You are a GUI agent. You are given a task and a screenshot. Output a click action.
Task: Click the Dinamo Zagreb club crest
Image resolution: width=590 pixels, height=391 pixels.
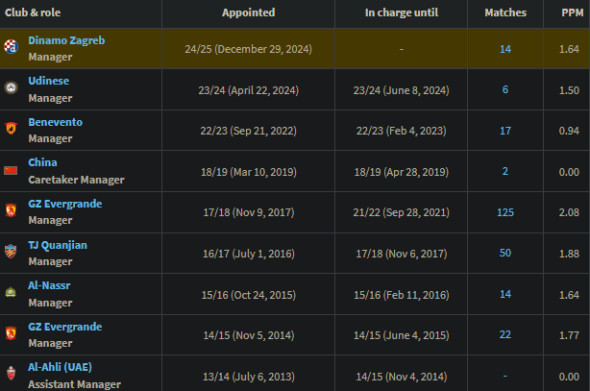pyautogui.click(x=11, y=47)
